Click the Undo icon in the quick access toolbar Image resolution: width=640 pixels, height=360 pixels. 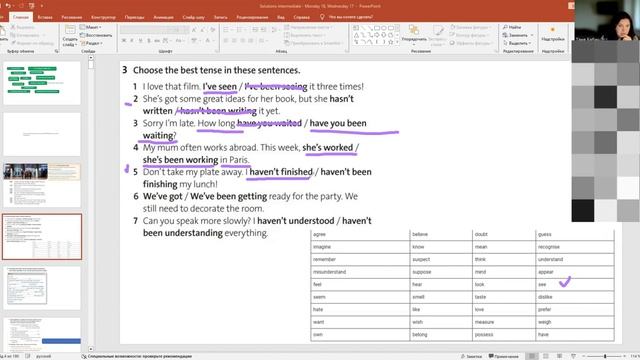(x=7, y=6)
